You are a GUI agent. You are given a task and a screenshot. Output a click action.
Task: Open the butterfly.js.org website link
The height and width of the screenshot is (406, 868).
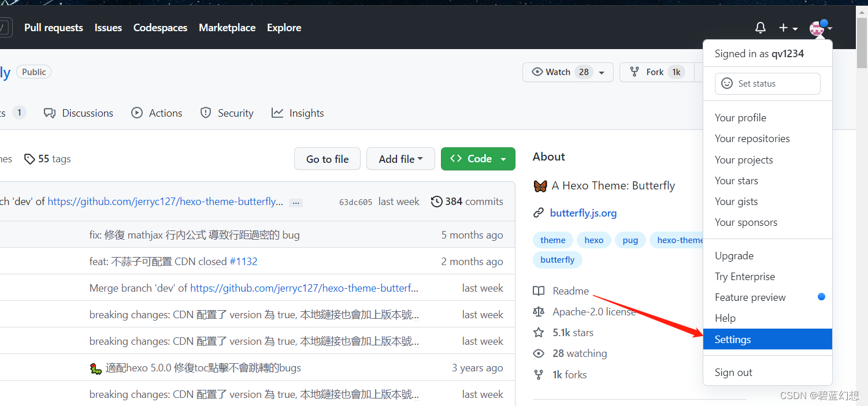click(x=583, y=213)
